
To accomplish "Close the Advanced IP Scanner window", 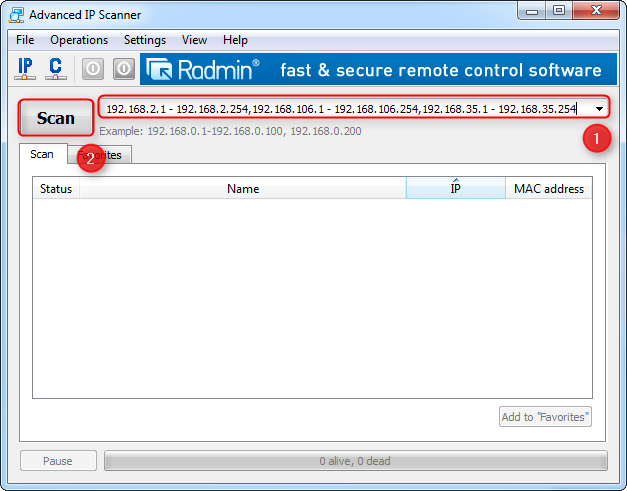I will point(596,11).
